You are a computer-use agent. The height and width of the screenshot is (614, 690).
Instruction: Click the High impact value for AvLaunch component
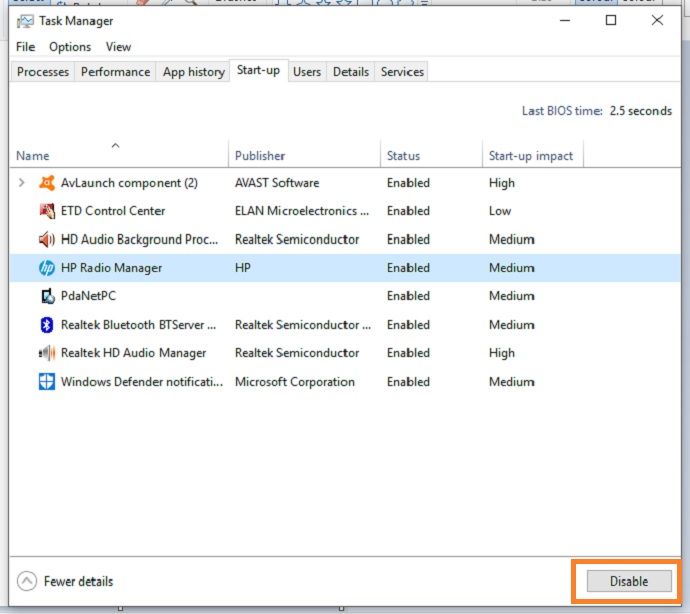pos(502,183)
